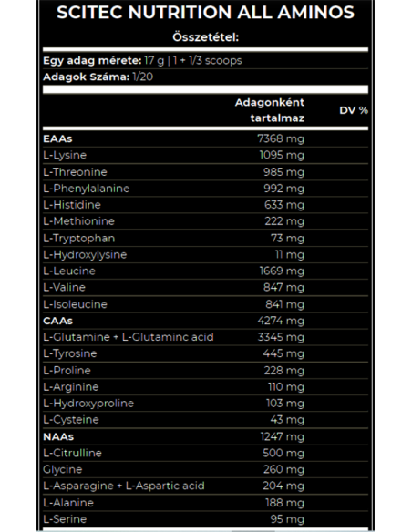The width and height of the screenshot is (412, 532).
Task: Select the L-Citrulline 500 mg value
Action: pyautogui.click(x=283, y=454)
